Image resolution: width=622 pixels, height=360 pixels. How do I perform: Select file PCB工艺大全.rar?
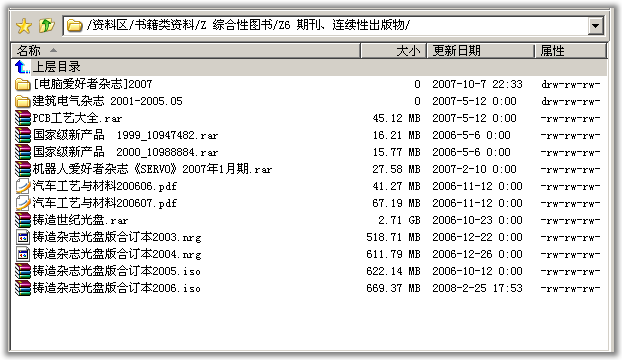77,118
